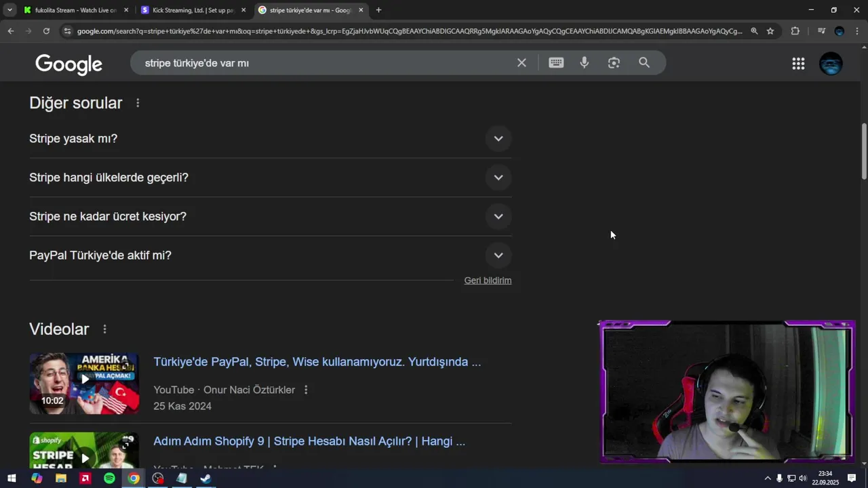Bookmark this page with the star
The image size is (868, 488).
[x=770, y=31]
